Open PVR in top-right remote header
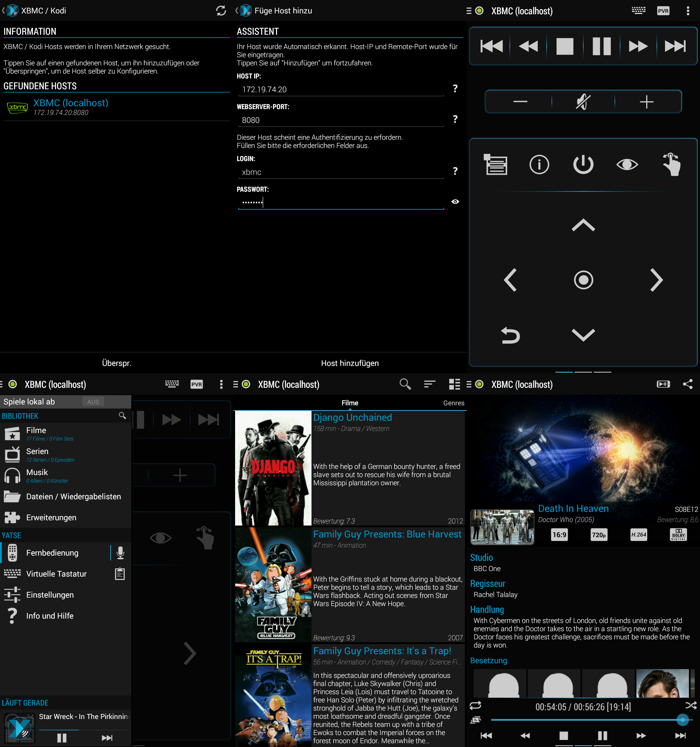This screenshot has width=700, height=747. [663, 11]
